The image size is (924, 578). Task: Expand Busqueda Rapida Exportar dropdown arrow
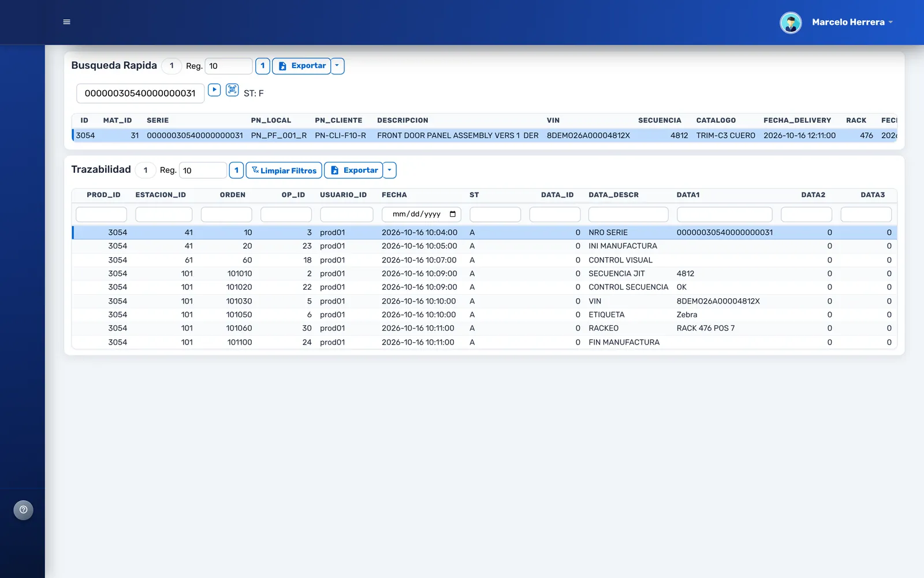[x=338, y=66]
